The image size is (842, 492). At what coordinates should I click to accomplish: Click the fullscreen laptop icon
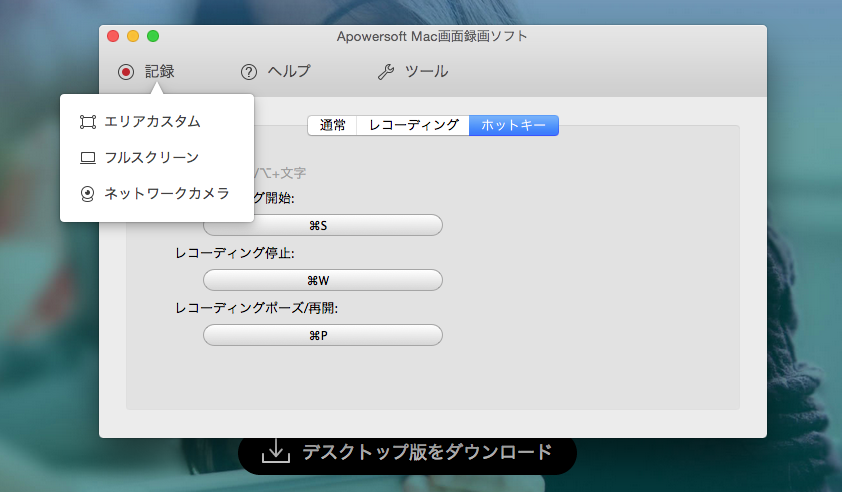pos(88,158)
